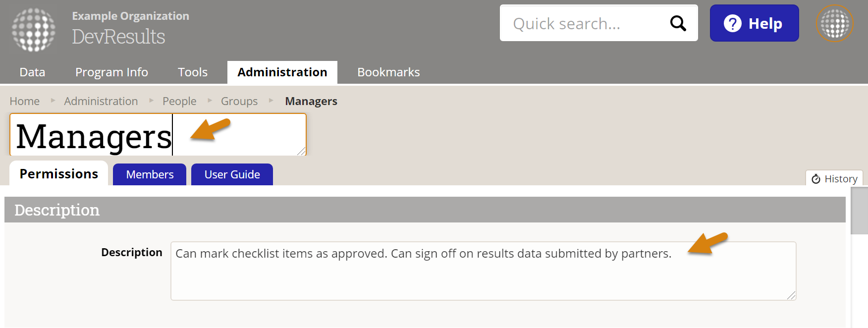Select the Administration menu tab
Screen dimensions: 868x328
[282, 72]
